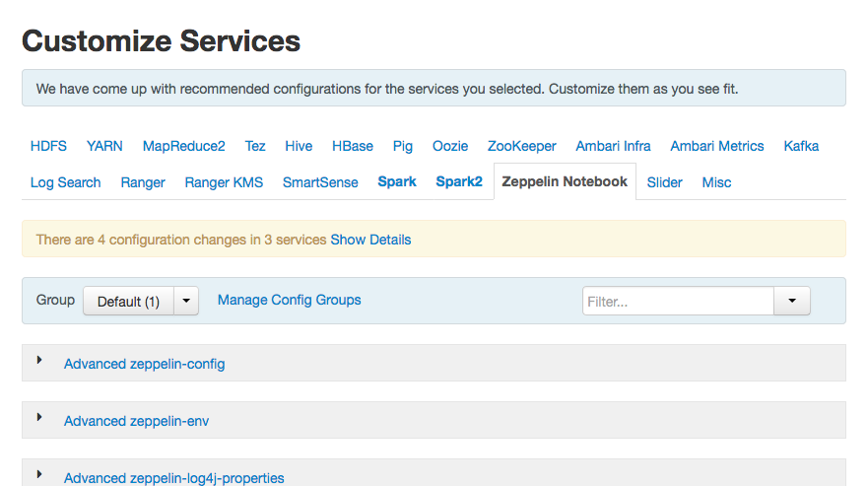
Task: Click the Advanced zeppelin-env section link
Action: click(136, 421)
